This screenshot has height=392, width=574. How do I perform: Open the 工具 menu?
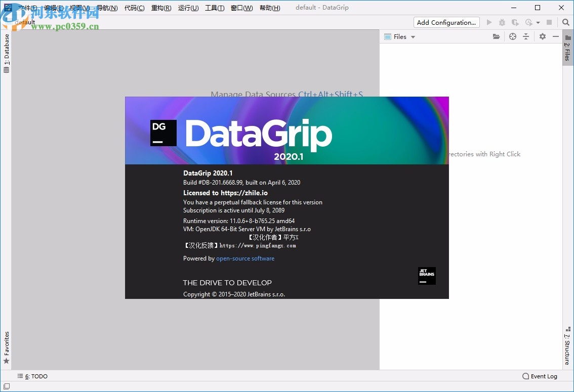(214, 8)
